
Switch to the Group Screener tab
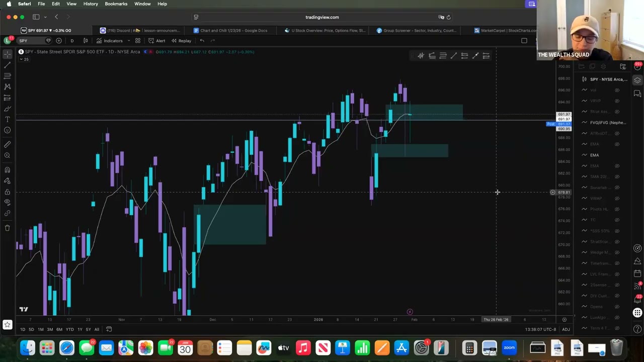[x=418, y=30]
